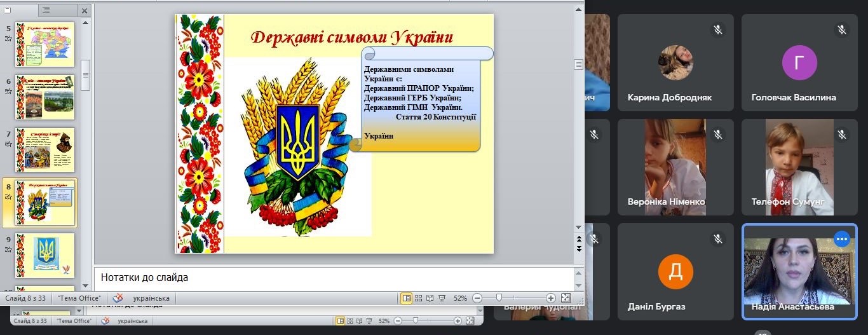
Task: Select slide 7 thumbnail
Action: (45, 150)
